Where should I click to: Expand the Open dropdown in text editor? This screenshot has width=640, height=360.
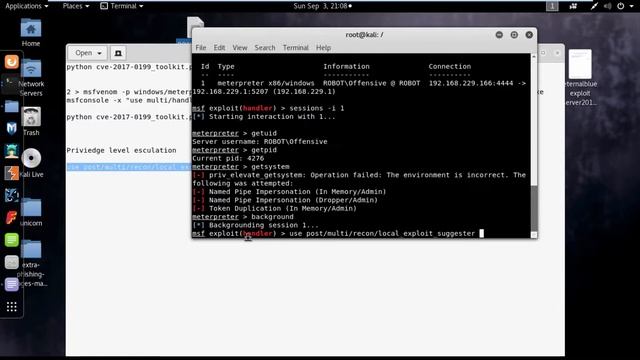coord(88,53)
